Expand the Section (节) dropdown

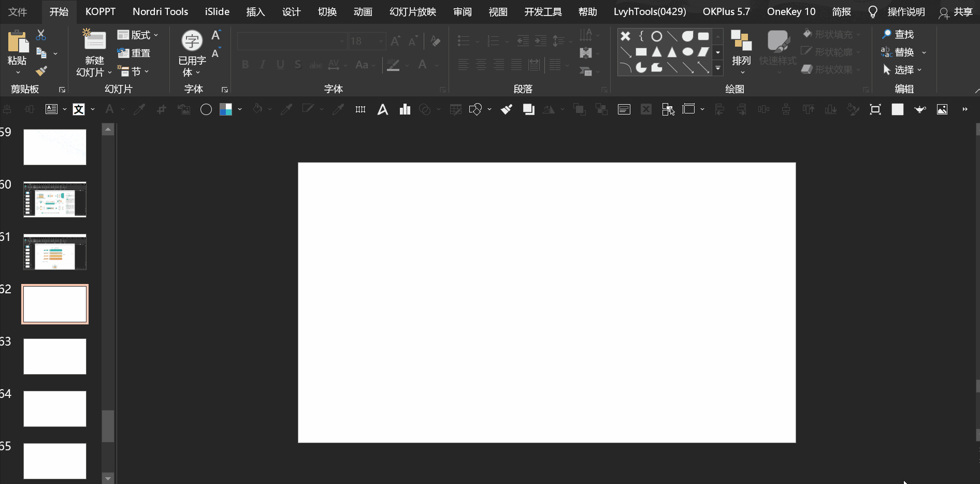coord(134,71)
